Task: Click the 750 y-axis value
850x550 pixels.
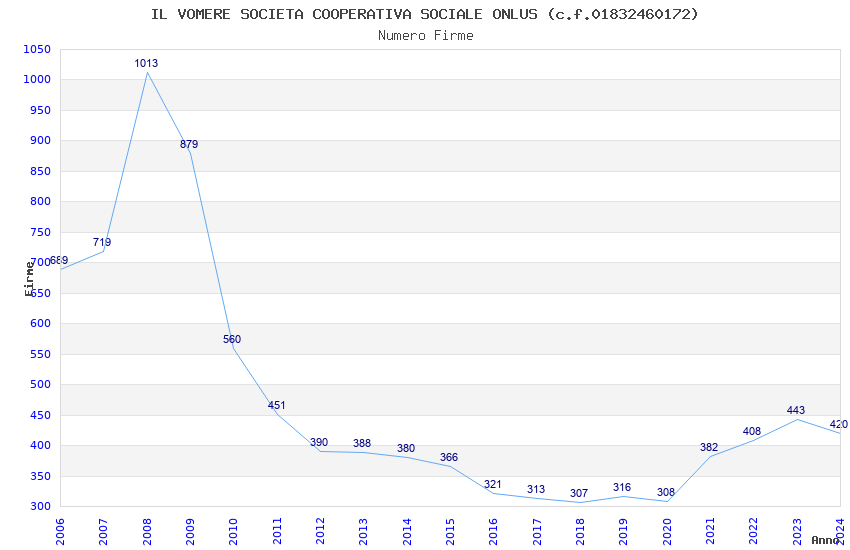Action: pyautogui.click(x=41, y=232)
